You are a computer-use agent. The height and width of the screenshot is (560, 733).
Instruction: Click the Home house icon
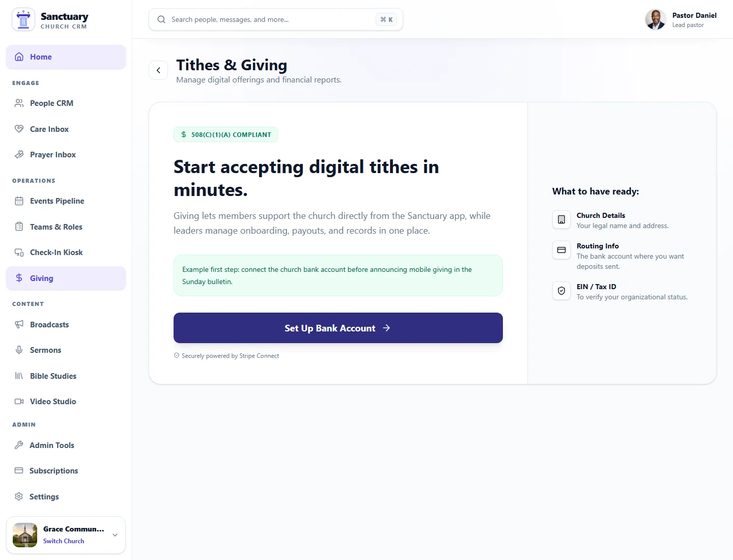click(19, 57)
